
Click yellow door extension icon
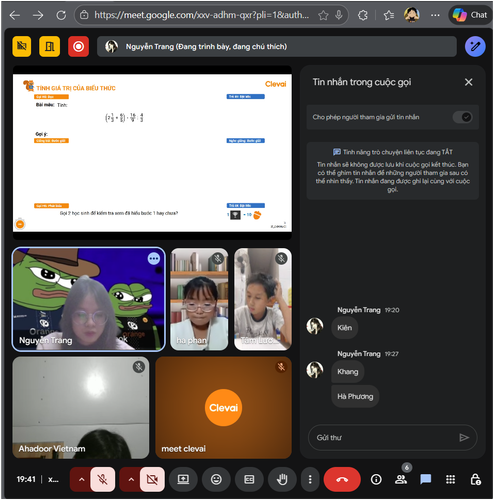pos(50,46)
